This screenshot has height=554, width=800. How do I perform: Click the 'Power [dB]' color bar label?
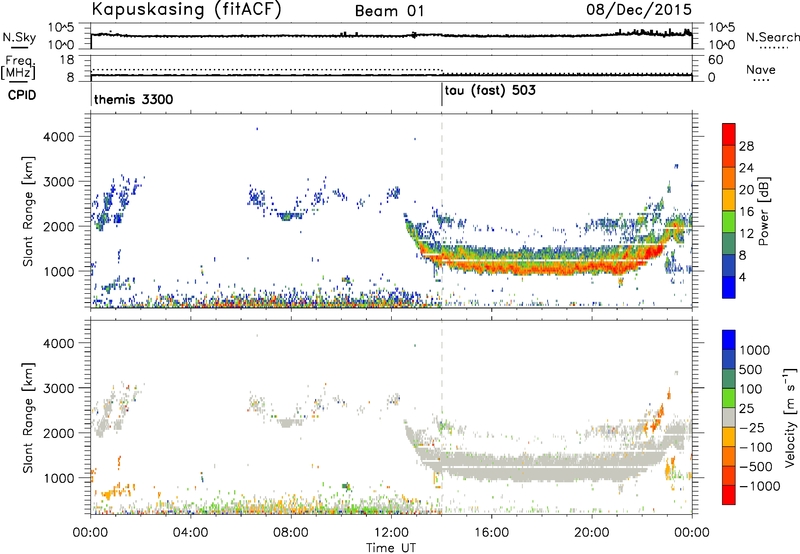(x=763, y=211)
